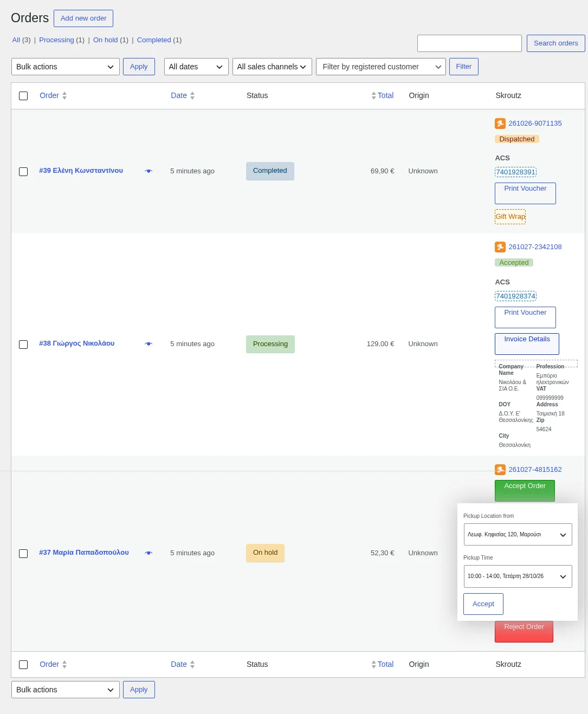Screen dimensions: 588x714
Task: Click Add new order button
Action: click(x=83, y=18)
